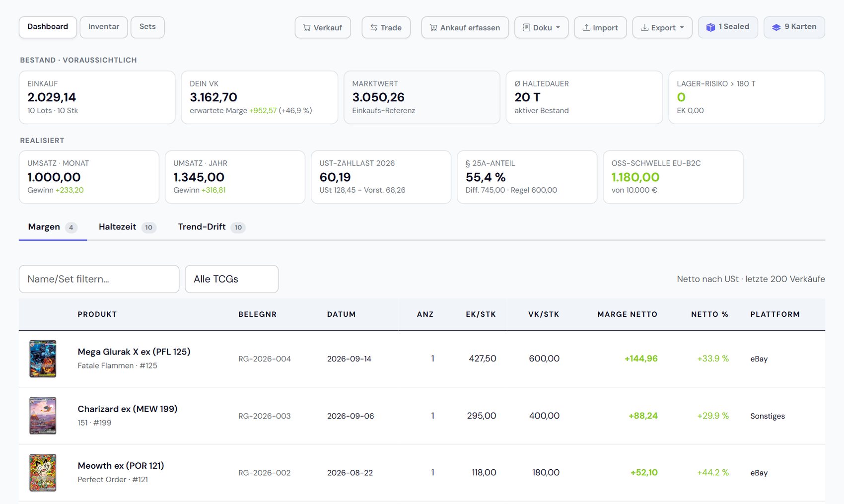The width and height of the screenshot is (844, 504).
Task: Click receipt number RG-2026-002
Action: pos(265,473)
